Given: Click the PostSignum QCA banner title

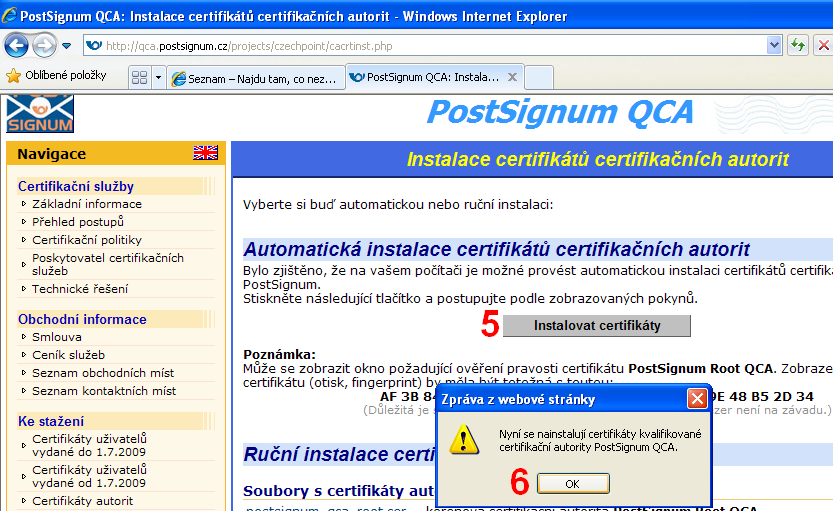Looking at the screenshot, I should pyautogui.click(x=560, y=113).
